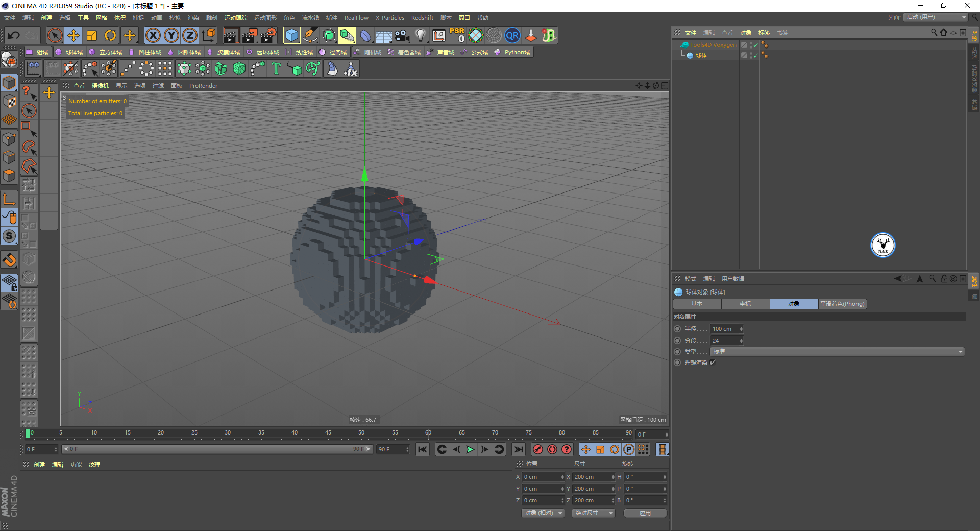
Task: Toggle the 球体 object enable checkmark
Action: click(755, 55)
